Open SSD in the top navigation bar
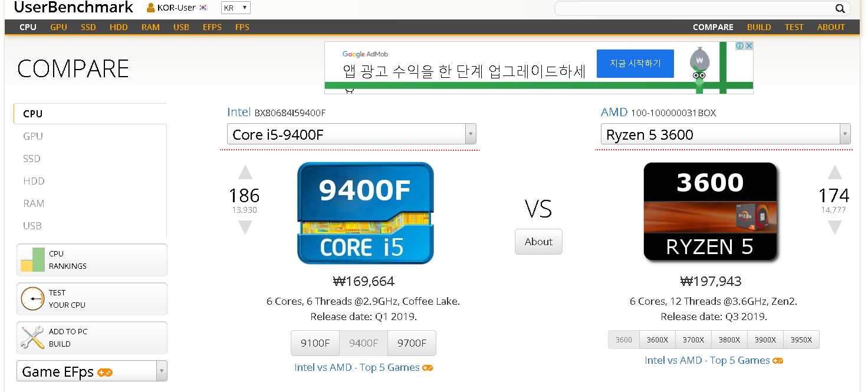Viewport: 868px width, 392px height. pyautogui.click(x=88, y=27)
